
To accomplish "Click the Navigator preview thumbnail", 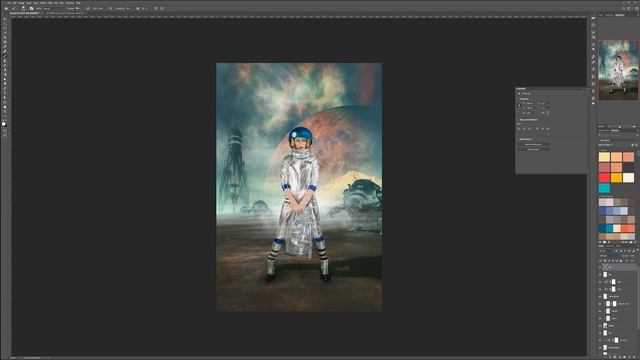I will 618,70.
